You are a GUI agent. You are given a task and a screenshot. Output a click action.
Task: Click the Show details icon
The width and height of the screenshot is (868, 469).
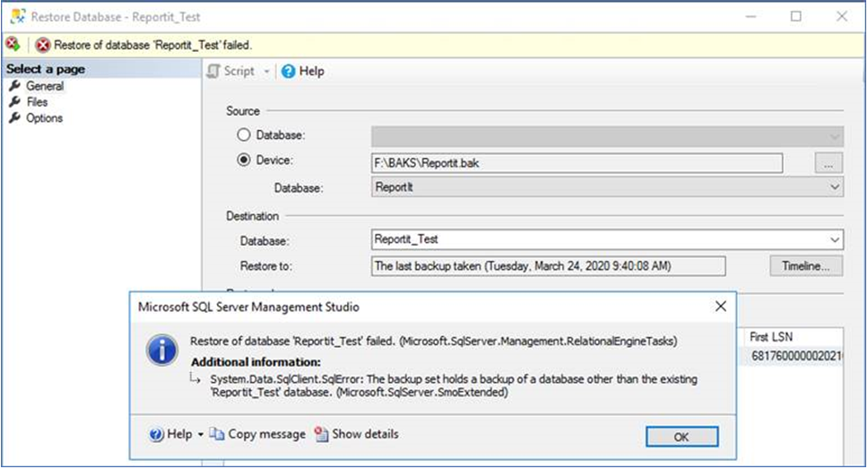(321, 434)
